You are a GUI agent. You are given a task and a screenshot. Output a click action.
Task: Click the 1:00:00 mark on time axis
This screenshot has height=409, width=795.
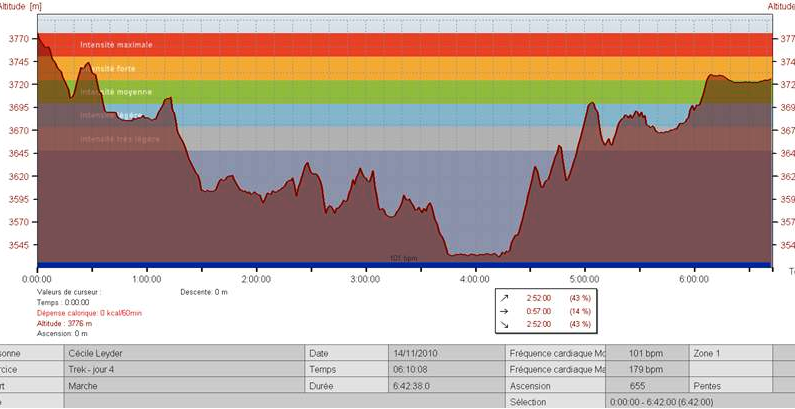[x=147, y=279]
